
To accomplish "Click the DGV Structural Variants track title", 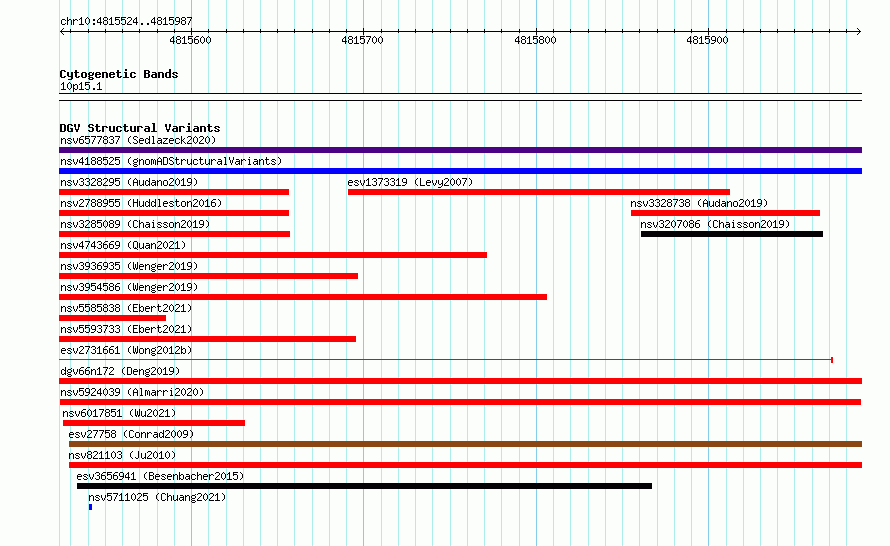I will (140, 128).
